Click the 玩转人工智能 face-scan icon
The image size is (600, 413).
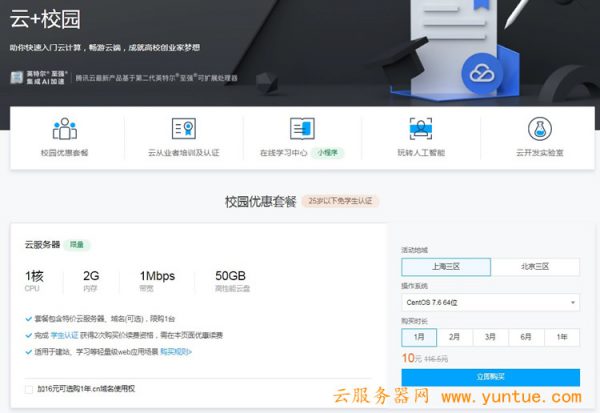tap(420, 129)
